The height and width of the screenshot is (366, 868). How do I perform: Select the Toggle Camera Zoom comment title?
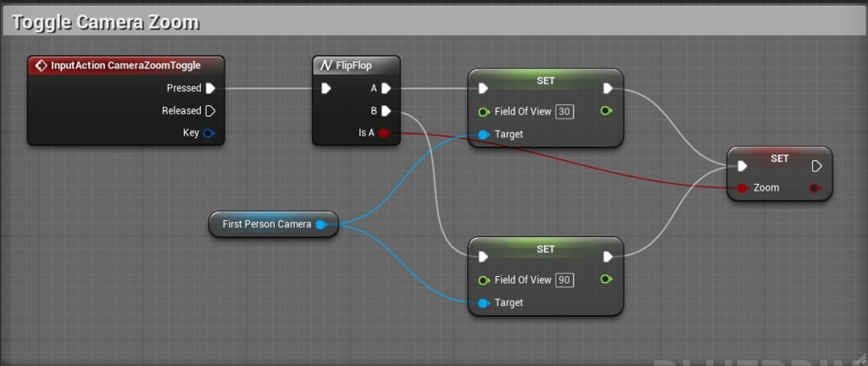(x=105, y=22)
